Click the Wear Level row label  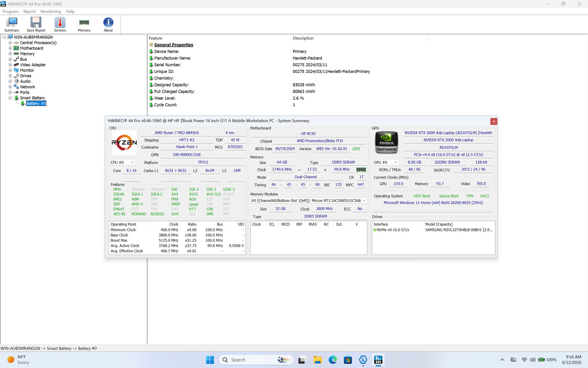coord(165,98)
